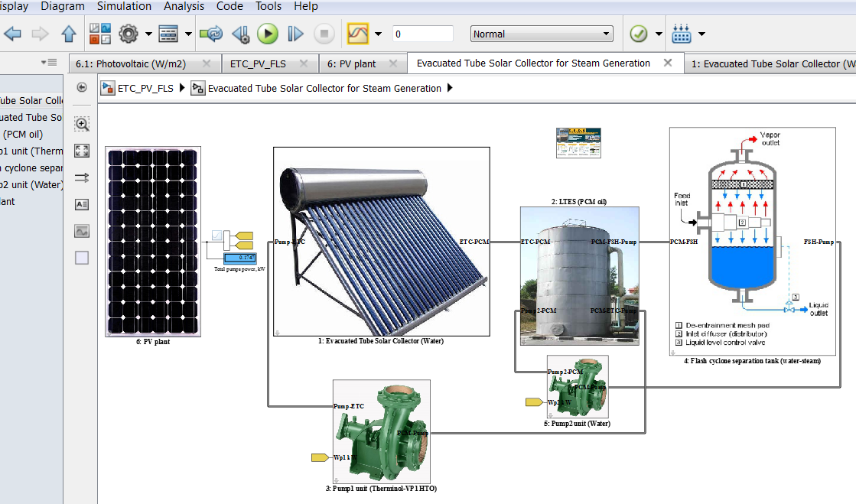Click the Fit-to-view icon in the palette

81,150
